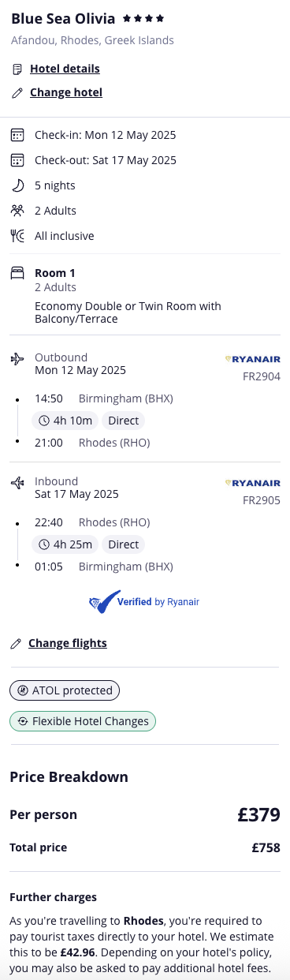290x980 pixels.
Task: Click the bed icon beside Room 1
Action: point(17,273)
